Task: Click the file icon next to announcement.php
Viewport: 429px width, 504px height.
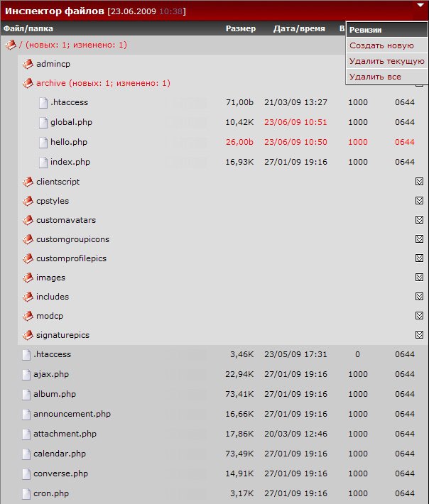Action: pos(26,415)
